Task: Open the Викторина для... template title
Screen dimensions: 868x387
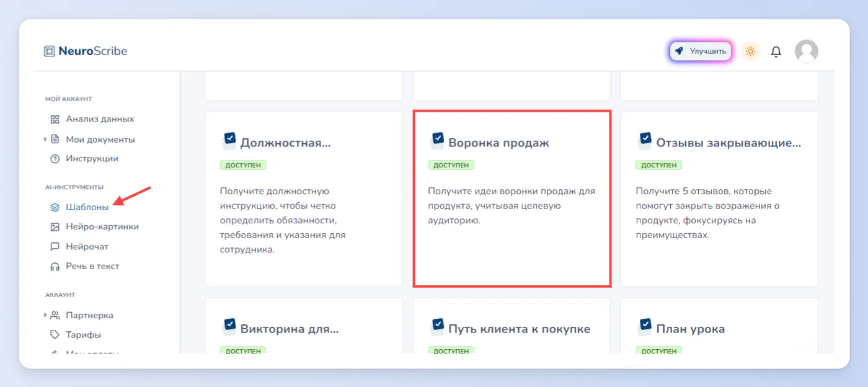Action: click(x=290, y=329)
